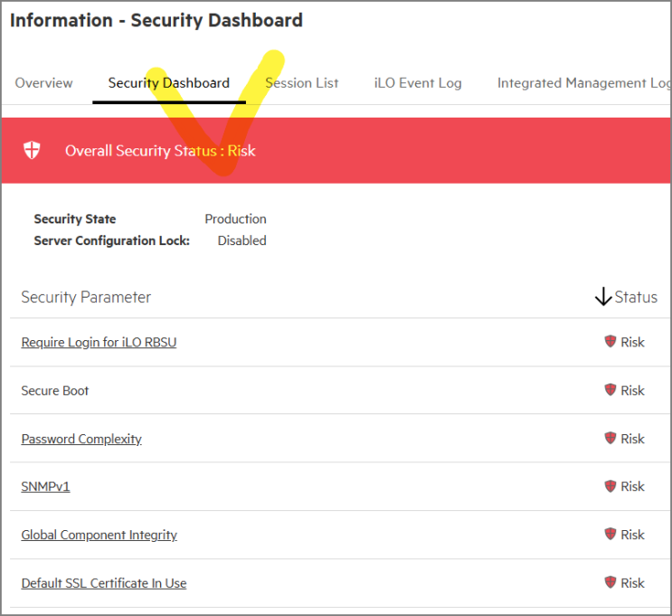Viewport: 672px width, 616px height.
Task: Sort by the Security Parameter column header
Action: click(x=86, y=297)
